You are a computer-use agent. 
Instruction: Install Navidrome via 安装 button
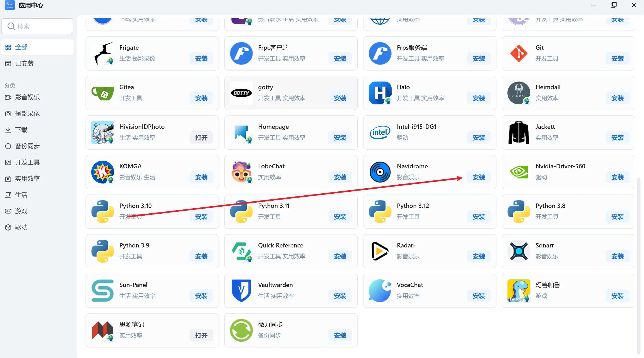click(479, 177)
